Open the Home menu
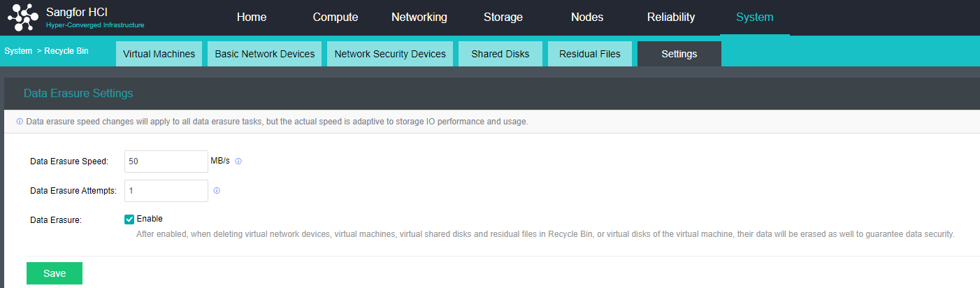Image resolution: width=980 pixels, height=288 pixels. coord(252,17)
